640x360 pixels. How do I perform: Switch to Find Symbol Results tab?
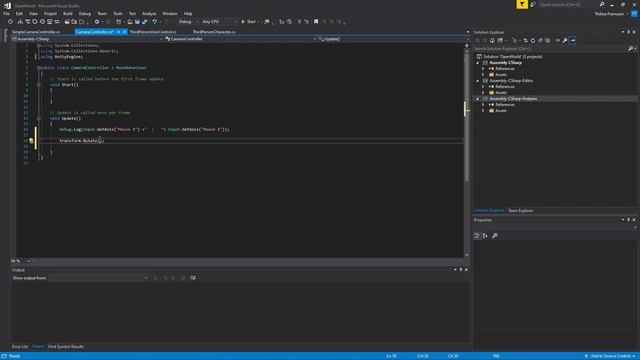click(66, 347)
